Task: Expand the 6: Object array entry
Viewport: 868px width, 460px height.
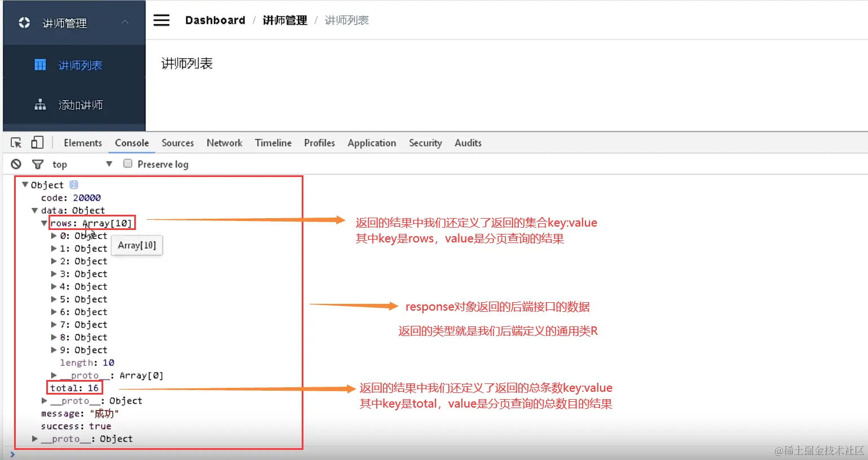Action: click(x=54, y=312)
